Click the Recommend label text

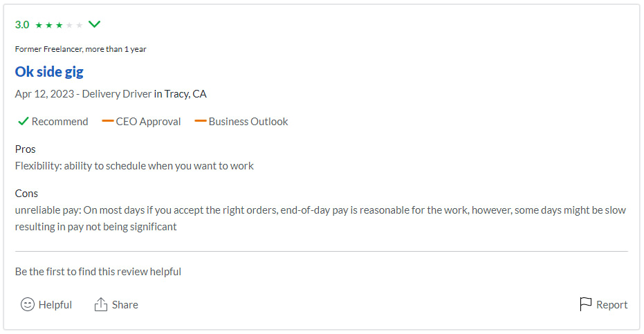(60, 122)
